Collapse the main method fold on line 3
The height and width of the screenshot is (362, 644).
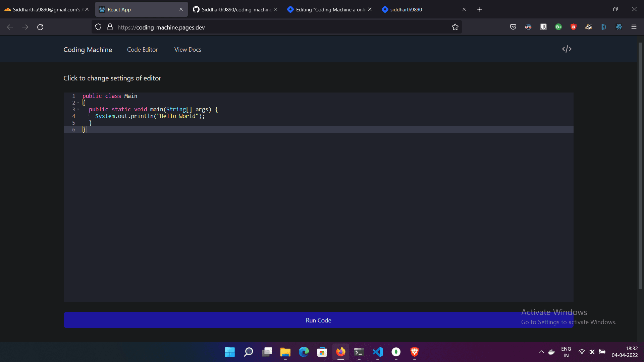click(78, 110)
